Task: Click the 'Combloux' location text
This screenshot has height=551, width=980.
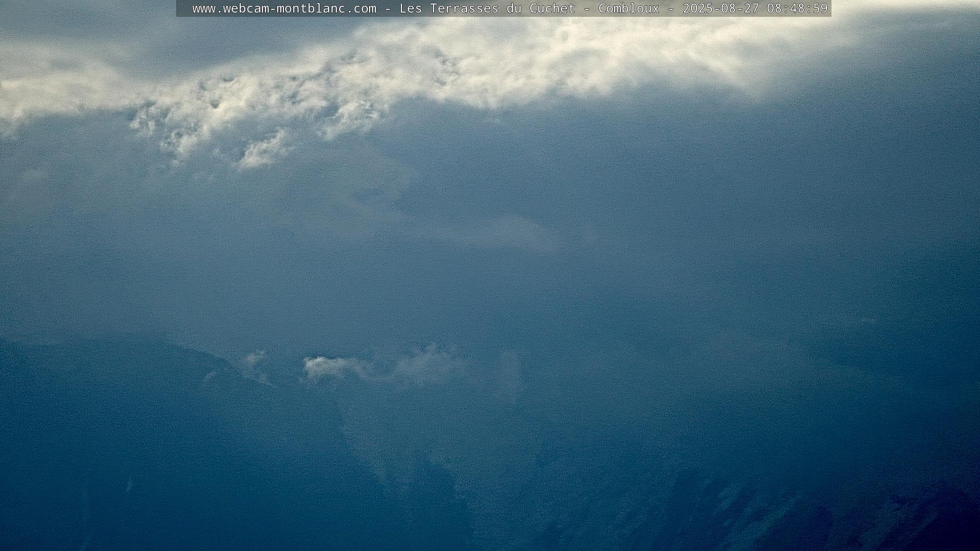Action: coord(629,8)
